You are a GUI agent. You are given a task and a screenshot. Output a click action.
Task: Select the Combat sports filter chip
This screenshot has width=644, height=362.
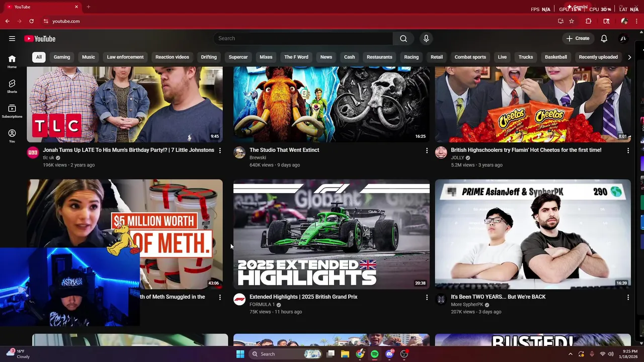tap(470, 57)
